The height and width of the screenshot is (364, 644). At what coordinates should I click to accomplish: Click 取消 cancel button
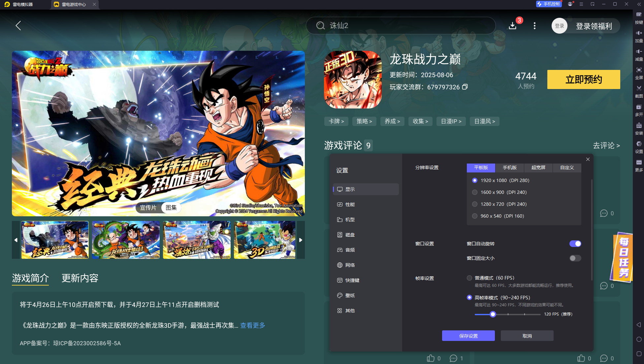(x=527, y=336)
